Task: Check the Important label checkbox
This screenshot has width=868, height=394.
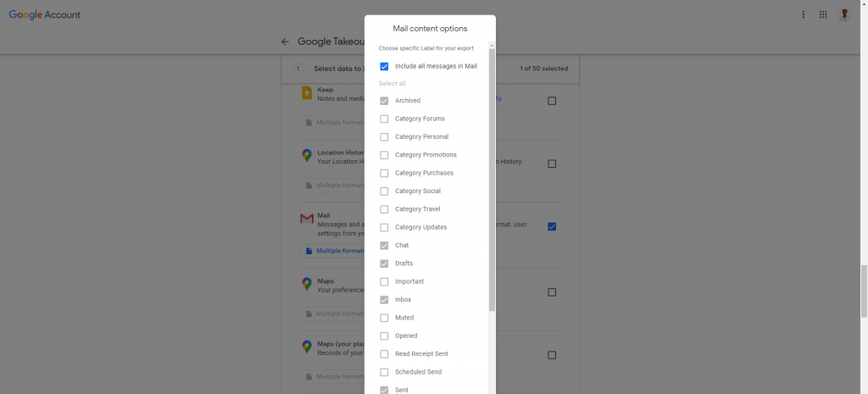Action: 384,281
